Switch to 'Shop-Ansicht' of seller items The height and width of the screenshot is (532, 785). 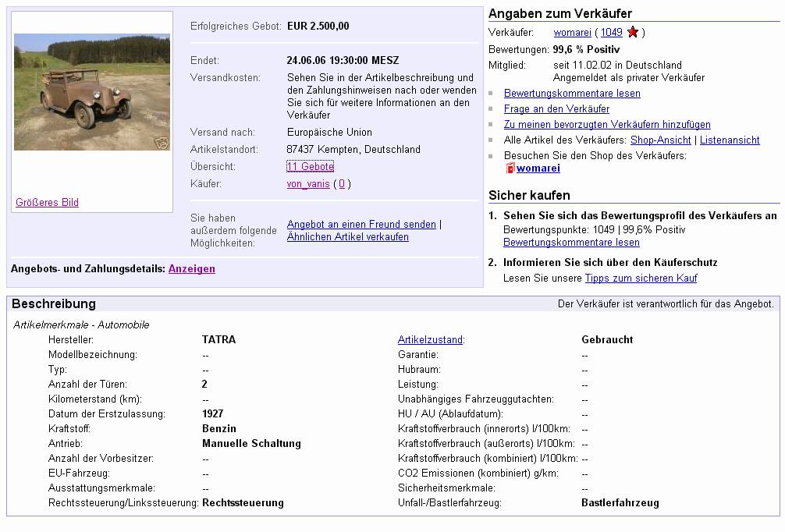tap(660, 140)
